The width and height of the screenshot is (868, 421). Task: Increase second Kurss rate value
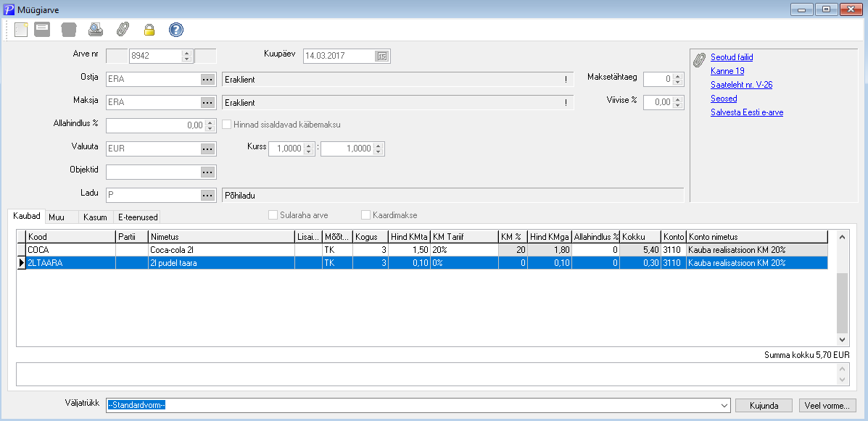(378, 146)
